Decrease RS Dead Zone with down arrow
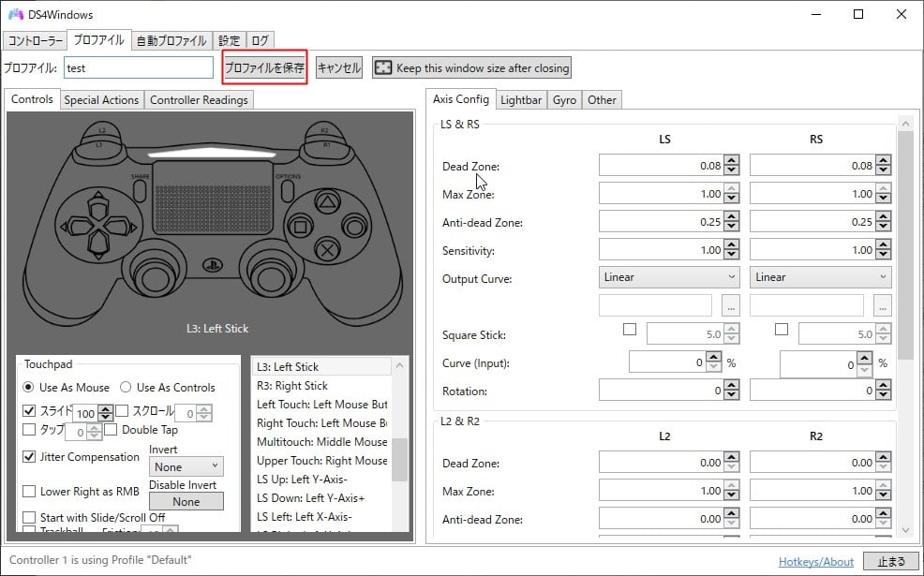This screenshot has height=576, width=924. pos(883,170)
